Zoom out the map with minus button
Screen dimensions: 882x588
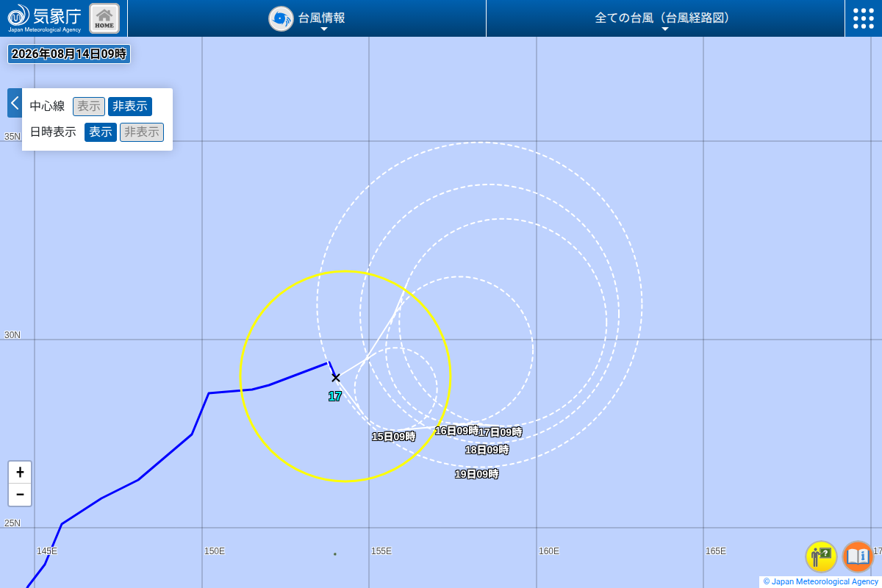(20, 495)
